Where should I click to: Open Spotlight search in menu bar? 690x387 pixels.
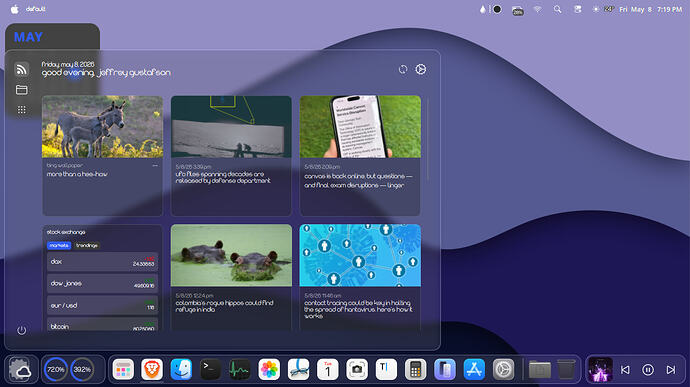point(558,9)
